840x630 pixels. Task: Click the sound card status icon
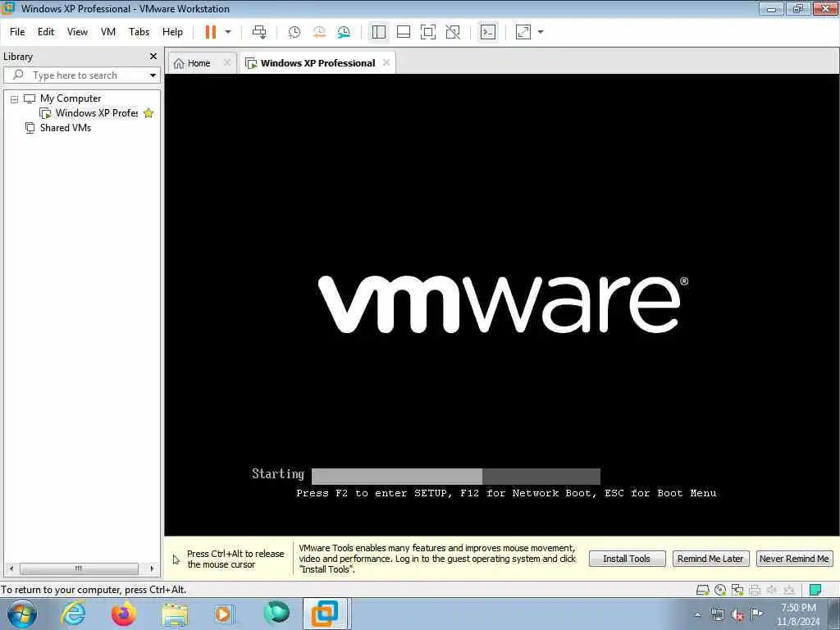pyautogui.click(x=772, y=590)
